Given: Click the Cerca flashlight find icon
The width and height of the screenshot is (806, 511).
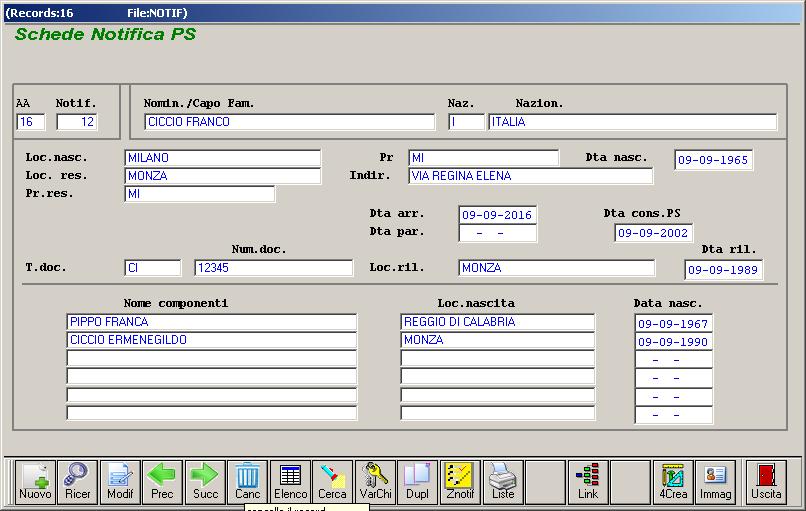Looking at the screenshot, I should click(x=333, y=481).
